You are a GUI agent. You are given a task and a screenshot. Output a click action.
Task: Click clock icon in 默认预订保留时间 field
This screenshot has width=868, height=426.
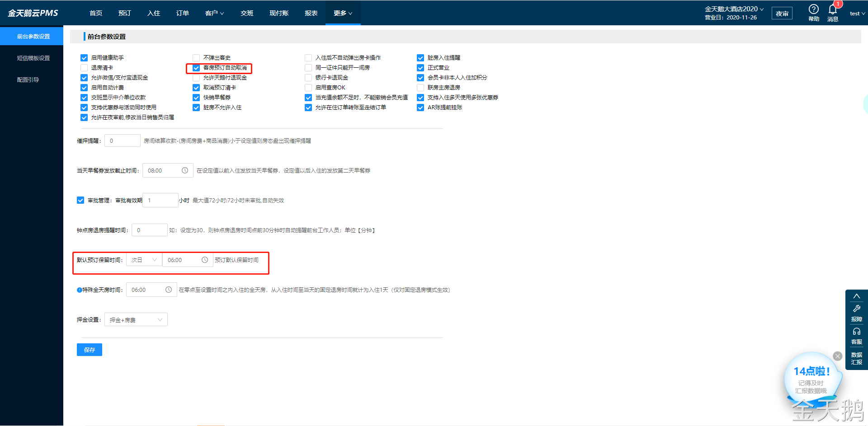205,260
